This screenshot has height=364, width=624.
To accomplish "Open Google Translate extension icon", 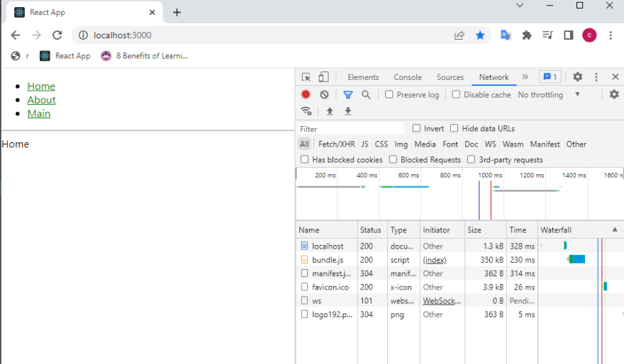I will (506, 35).
